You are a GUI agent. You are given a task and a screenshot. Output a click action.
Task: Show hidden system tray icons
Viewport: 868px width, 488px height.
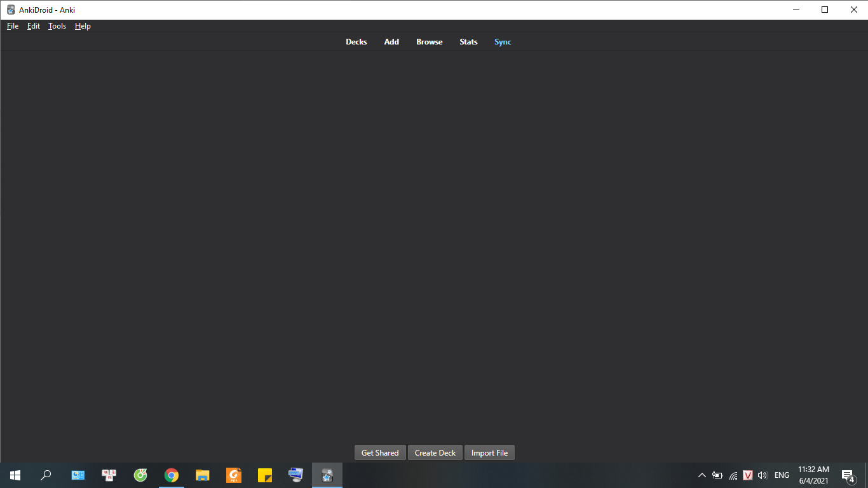[x=702, y=475]
